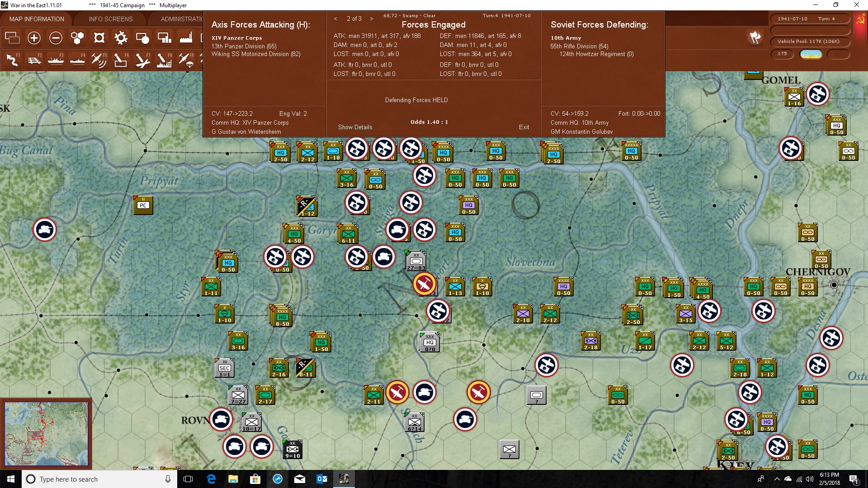Select the SEC 1=1 unit counter
Image resolution: width=868 pixels, height=488 pixels.
tap(225, 368)
